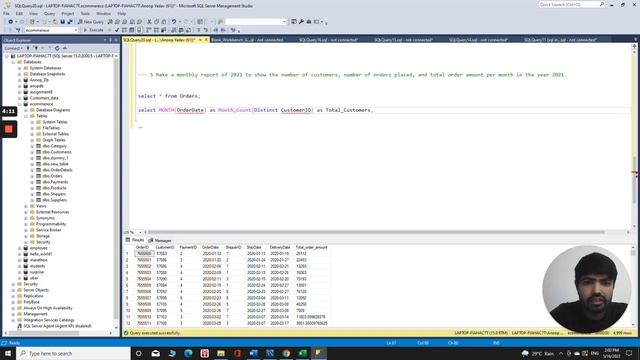The height and width of the screenshot is (360, 640).
Task: Open the Edge browser from taskbar
Action: click(188, 353)
